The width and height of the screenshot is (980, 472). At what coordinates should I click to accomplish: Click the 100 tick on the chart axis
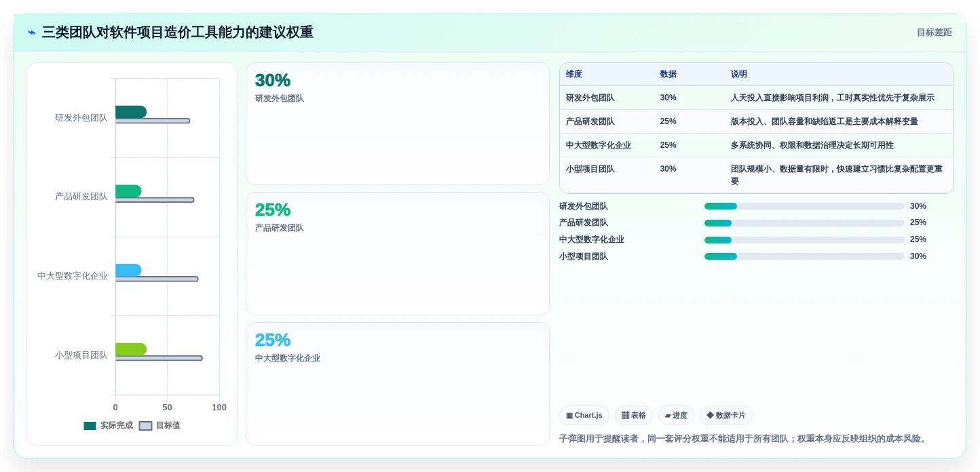[219, 408]
